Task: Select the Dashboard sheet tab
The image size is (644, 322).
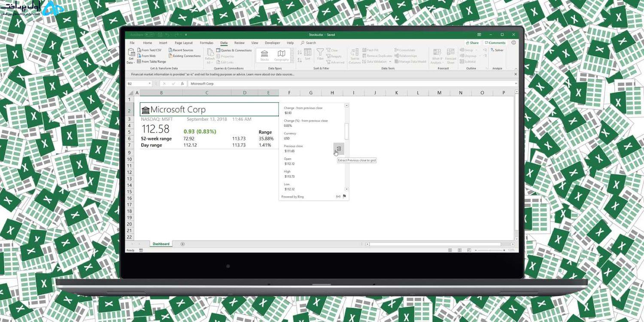Action: [x=161, y=244]
